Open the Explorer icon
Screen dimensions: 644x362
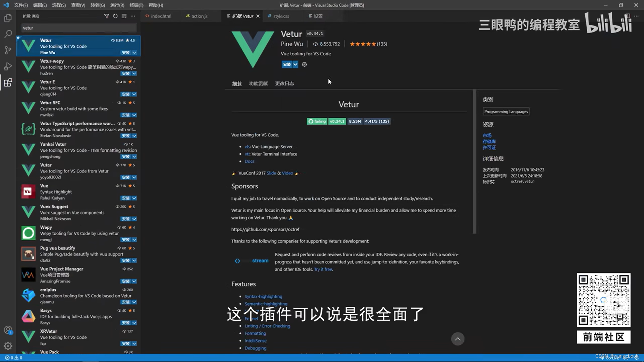(x=8, y=18)
